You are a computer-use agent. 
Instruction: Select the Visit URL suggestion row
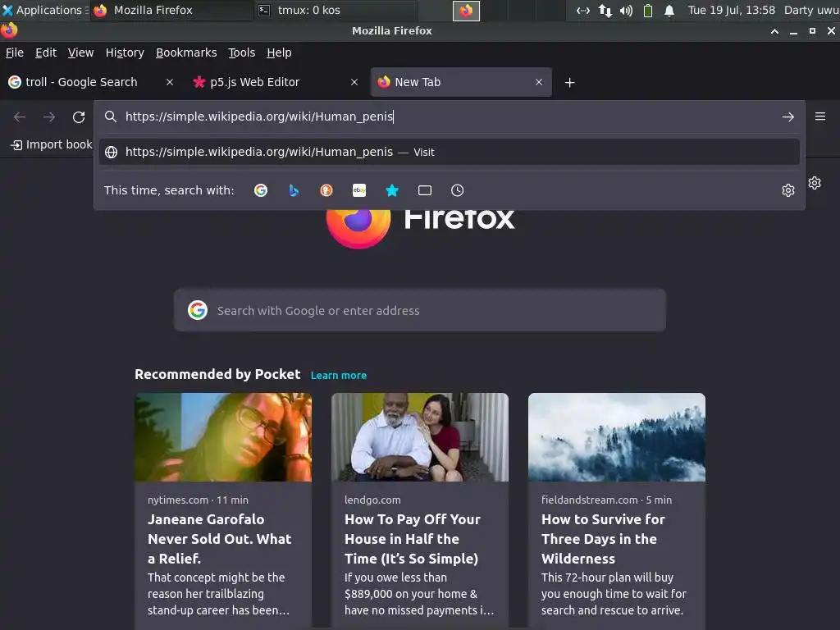click(449, 152)
